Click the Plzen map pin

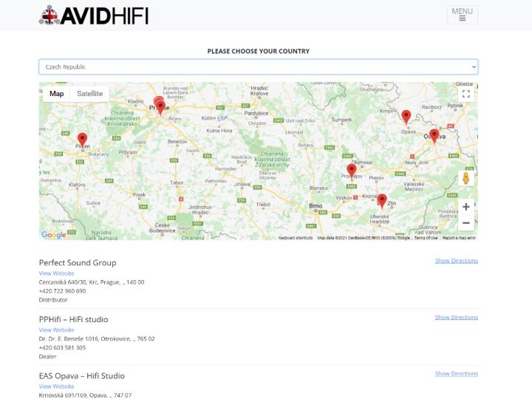pyautogui.click(x=82, y=140)
